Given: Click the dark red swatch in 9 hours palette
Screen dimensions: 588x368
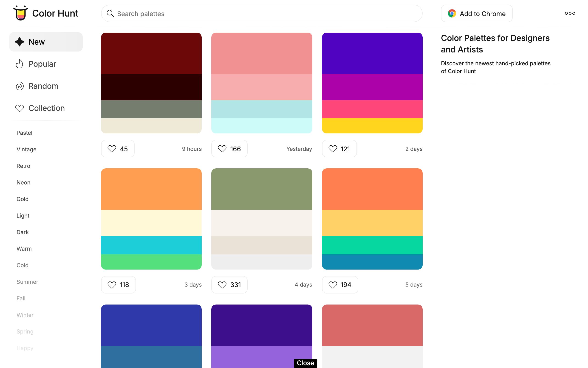Looking at the screenshot, I should 151,53.
